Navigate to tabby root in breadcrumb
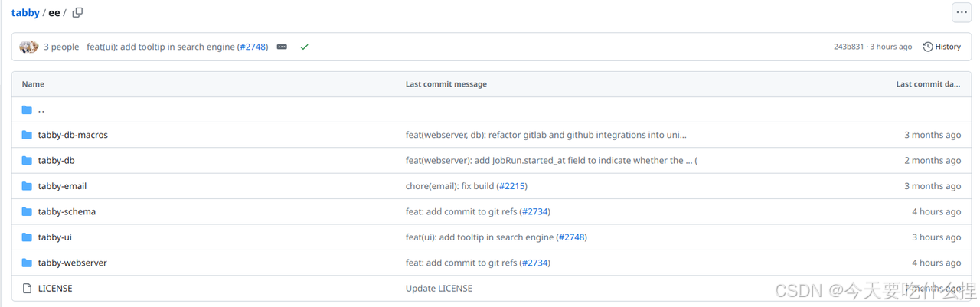Viewport: 980px width, 307px height. point(25,13)
